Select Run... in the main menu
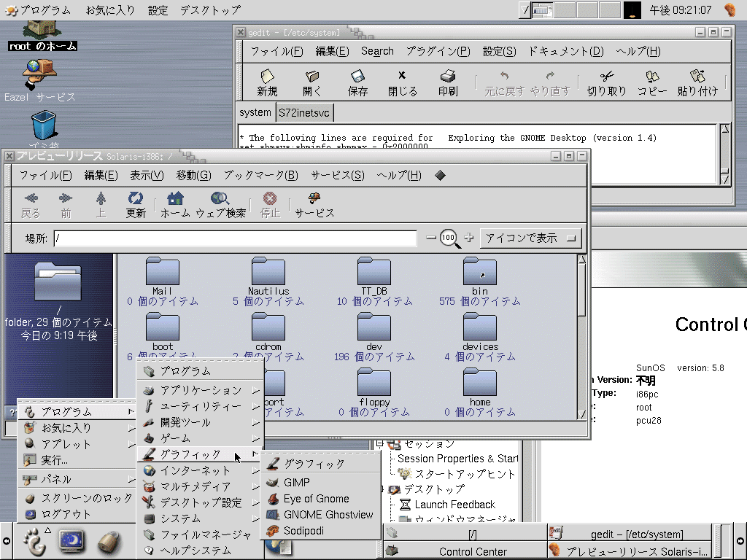The height and width of the screenshot is (560, 747). 77,460
